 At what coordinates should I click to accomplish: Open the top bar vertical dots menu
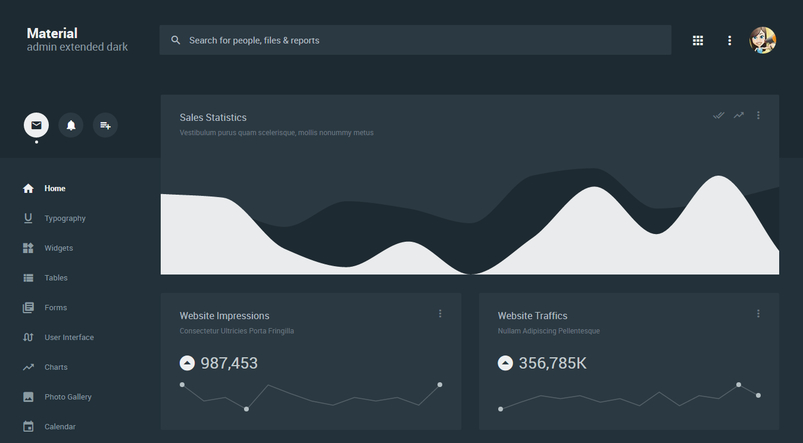(729, 40)
